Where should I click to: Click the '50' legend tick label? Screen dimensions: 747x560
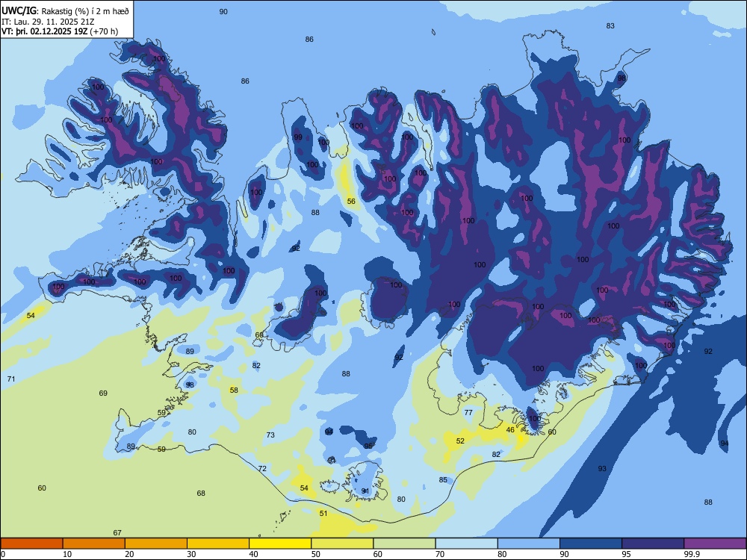(315, 554)
